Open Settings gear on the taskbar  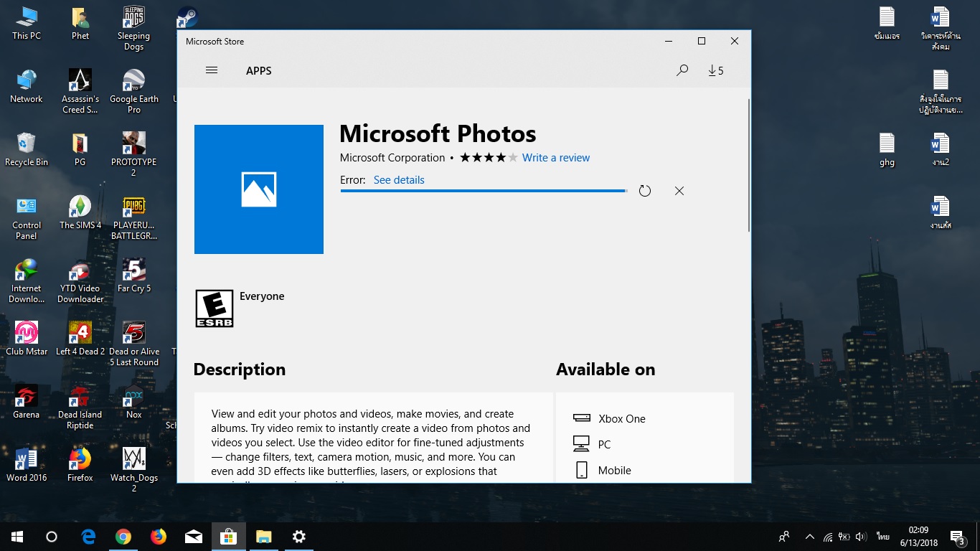tap(299, 537)
